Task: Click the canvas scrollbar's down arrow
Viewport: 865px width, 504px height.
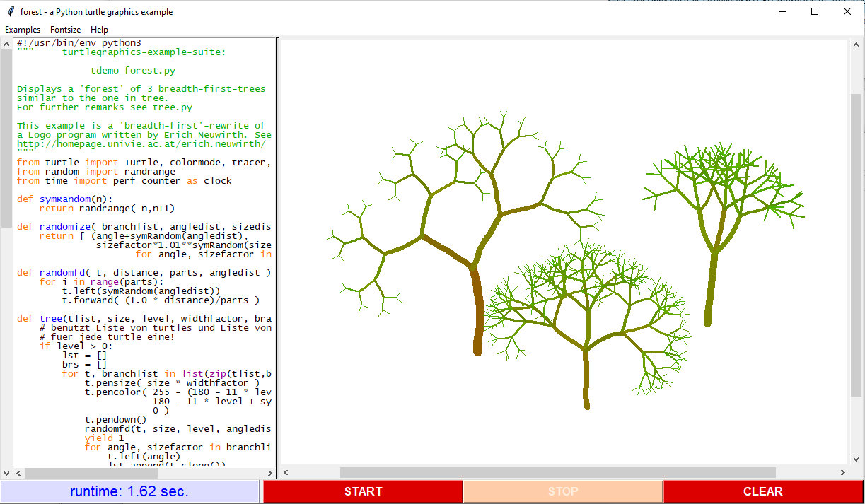Action: [x=856, y=458]
